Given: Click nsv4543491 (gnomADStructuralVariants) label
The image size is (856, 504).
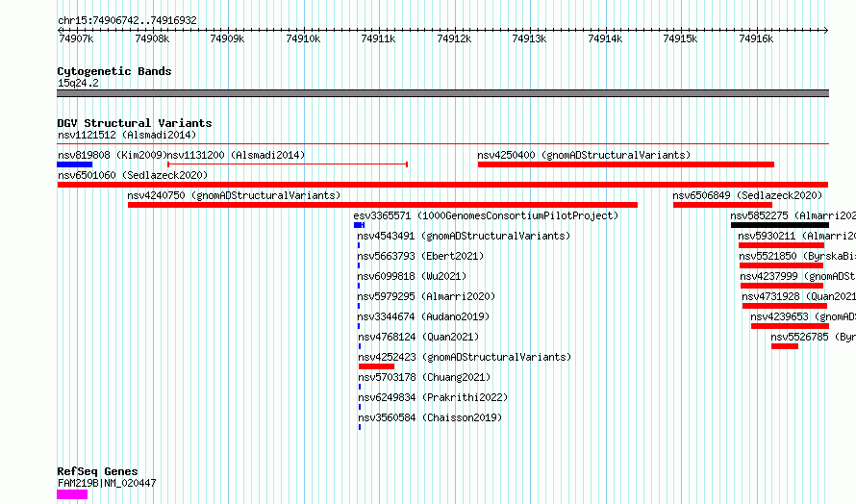Looking at the screenshot, I should pos(464,236).
